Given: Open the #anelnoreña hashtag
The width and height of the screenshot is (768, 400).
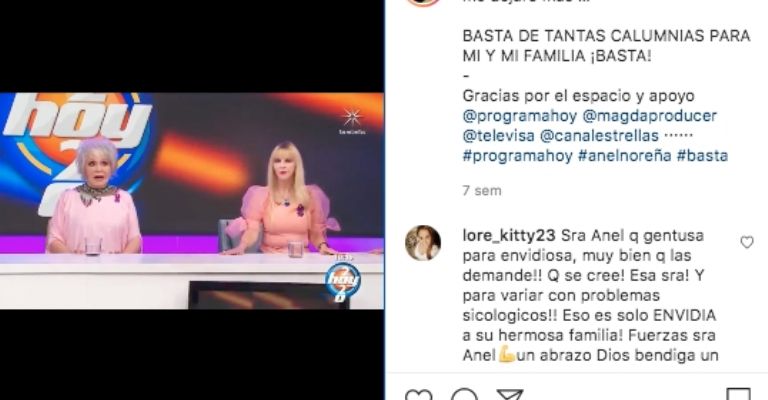Looking at the screenshot, I should (624, 156).
